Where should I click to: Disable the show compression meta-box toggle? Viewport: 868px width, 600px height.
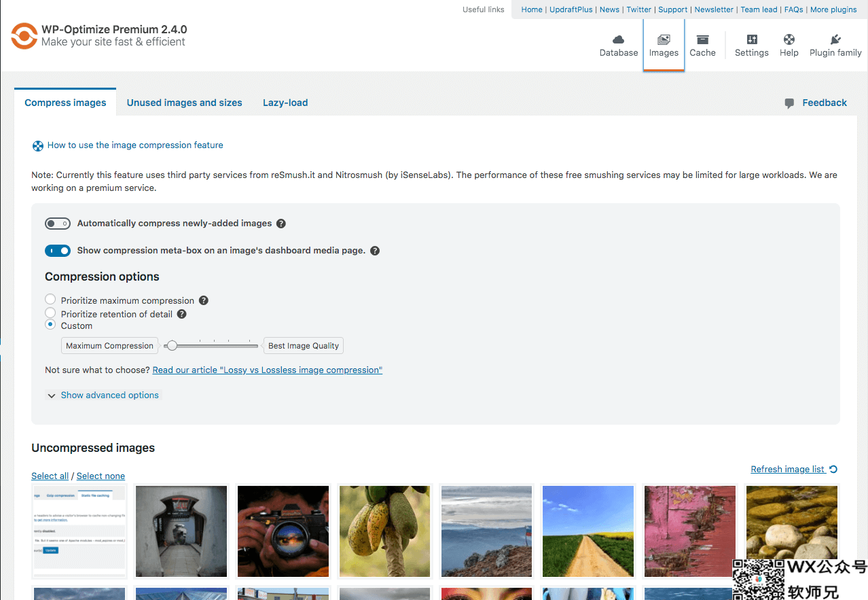coord(58,251)
